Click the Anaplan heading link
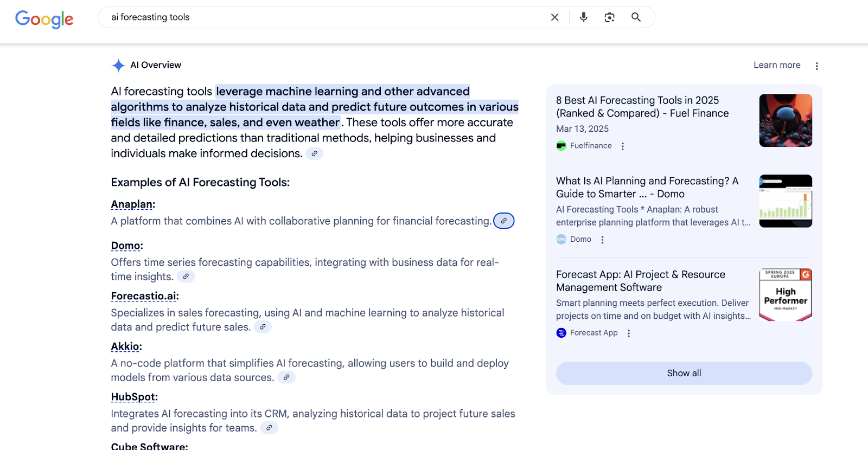This screenshot has width=868, height=450. tap(133, 204)
